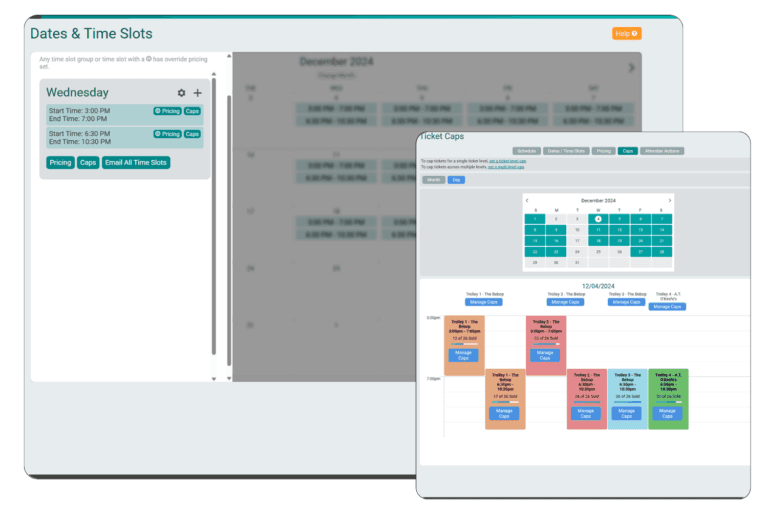Open Wednesday time slot group settings gear
Image resolution: width=768 pixels, height=512 pixels.
point(181,93)
